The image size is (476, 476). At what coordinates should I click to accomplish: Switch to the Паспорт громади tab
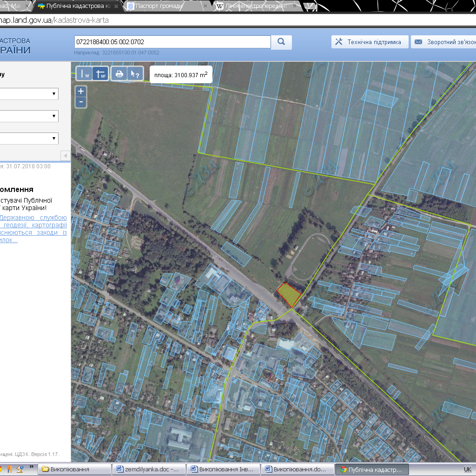pyautogui.click(x=158, y=6)
